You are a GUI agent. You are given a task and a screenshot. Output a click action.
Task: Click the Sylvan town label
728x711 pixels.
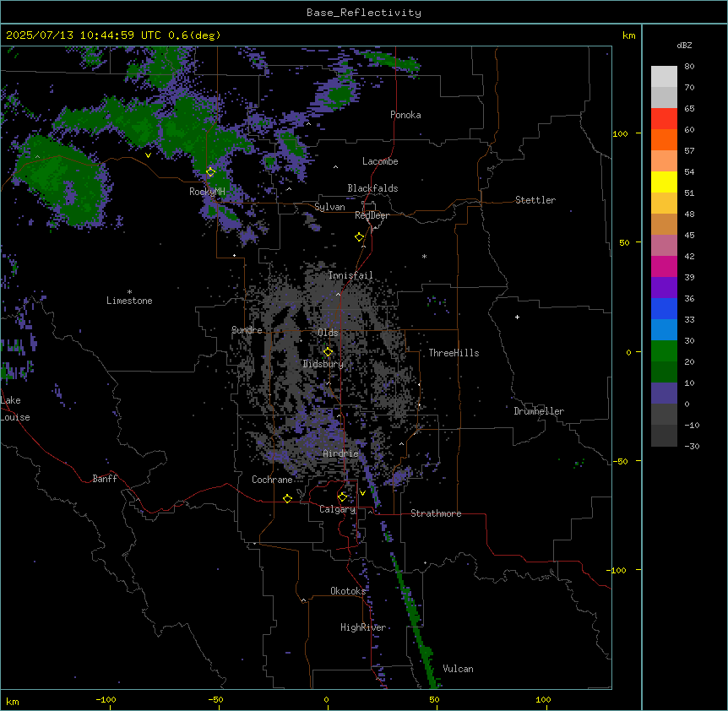point(329,207)
